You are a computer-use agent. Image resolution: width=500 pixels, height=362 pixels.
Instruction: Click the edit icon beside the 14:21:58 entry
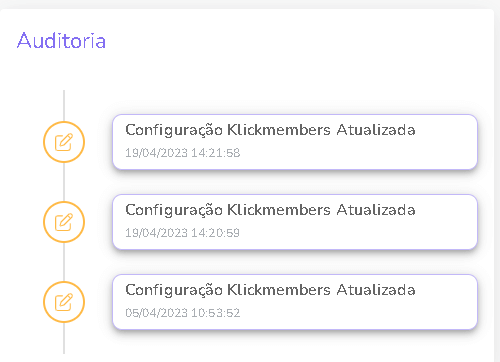64,142
